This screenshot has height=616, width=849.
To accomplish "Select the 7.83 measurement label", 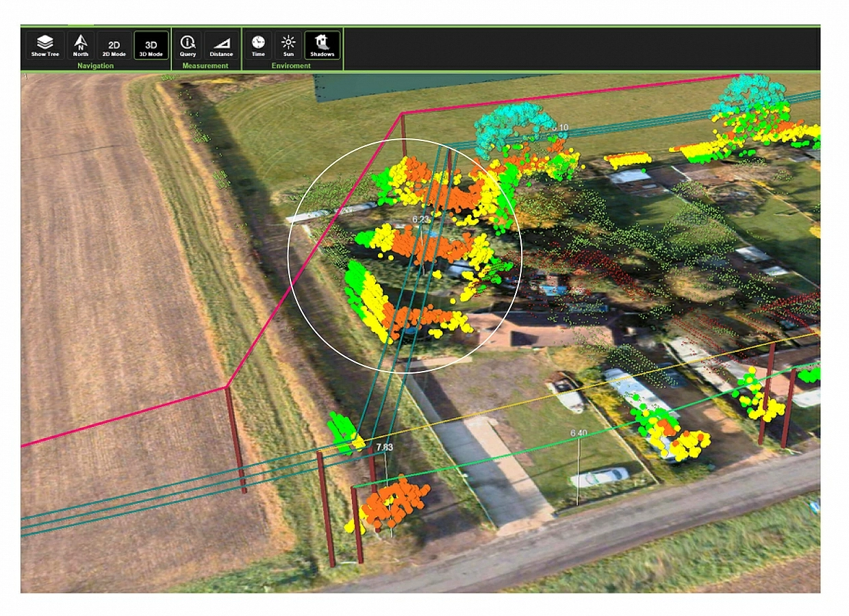I will (x=384, y=447).
